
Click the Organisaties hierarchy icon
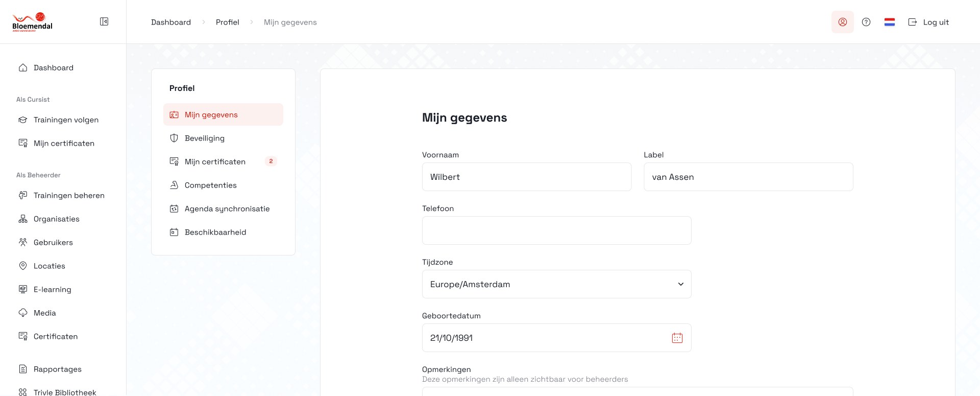click(x=23, y=219)
